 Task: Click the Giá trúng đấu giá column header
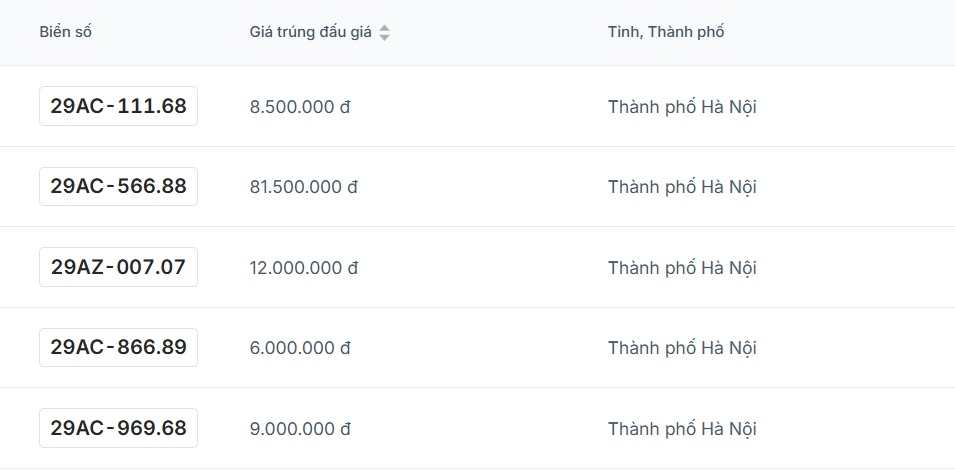coord(311,32)
